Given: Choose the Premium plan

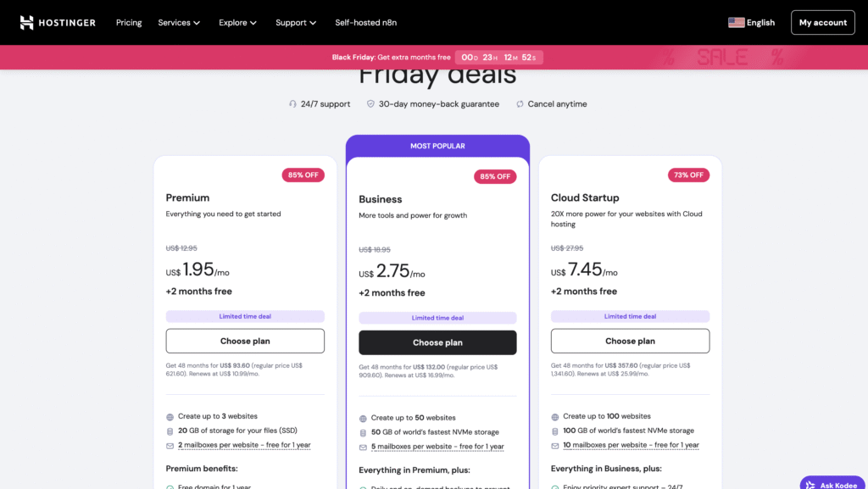Looking at the screenshot, I should coord(245,341).
